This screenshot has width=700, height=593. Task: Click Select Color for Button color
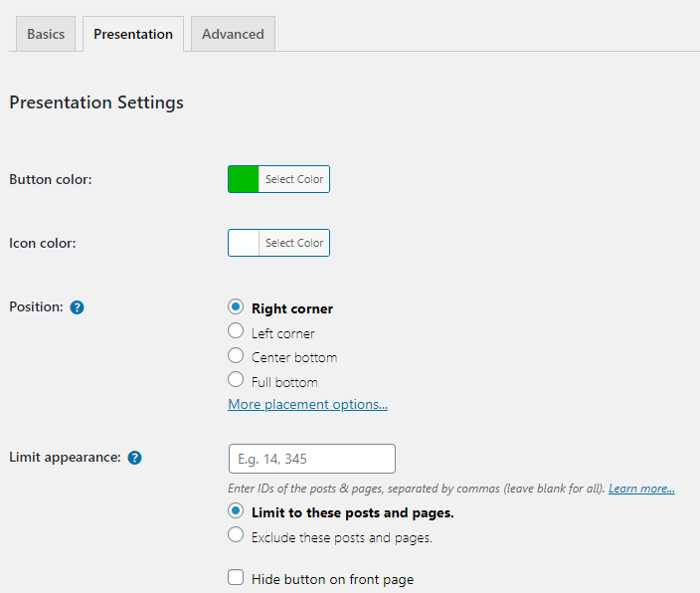[x=294, y=179]
